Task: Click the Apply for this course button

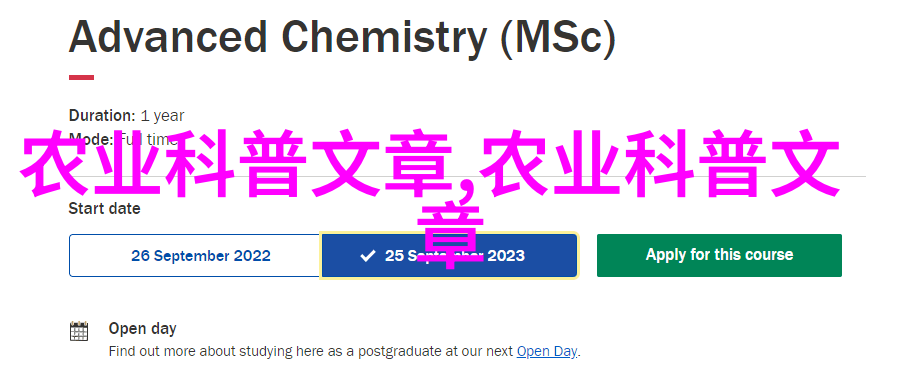Action: coord(719,255)
